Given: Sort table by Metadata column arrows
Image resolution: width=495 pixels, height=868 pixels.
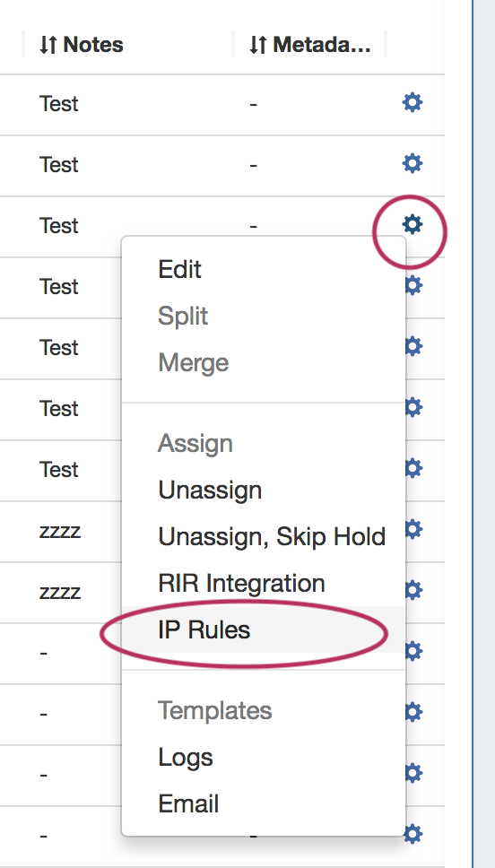Looking at the screenshot, I should (257, 45).
